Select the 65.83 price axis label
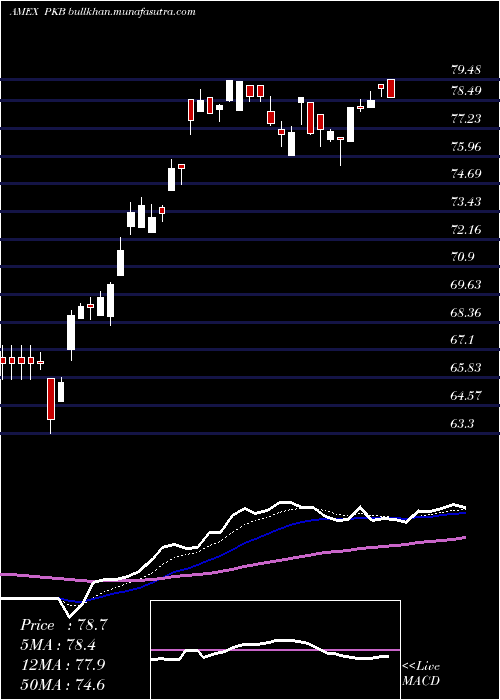500x700 pixels. point(466,368)
